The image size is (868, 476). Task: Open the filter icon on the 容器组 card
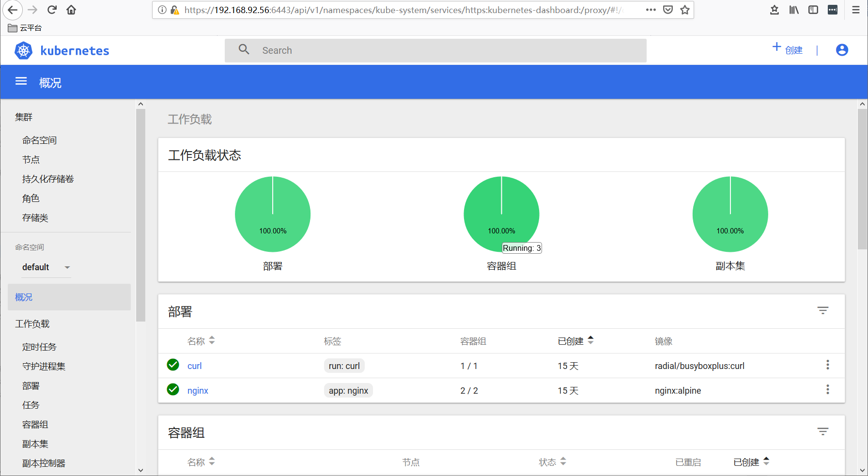pos(823,430)
